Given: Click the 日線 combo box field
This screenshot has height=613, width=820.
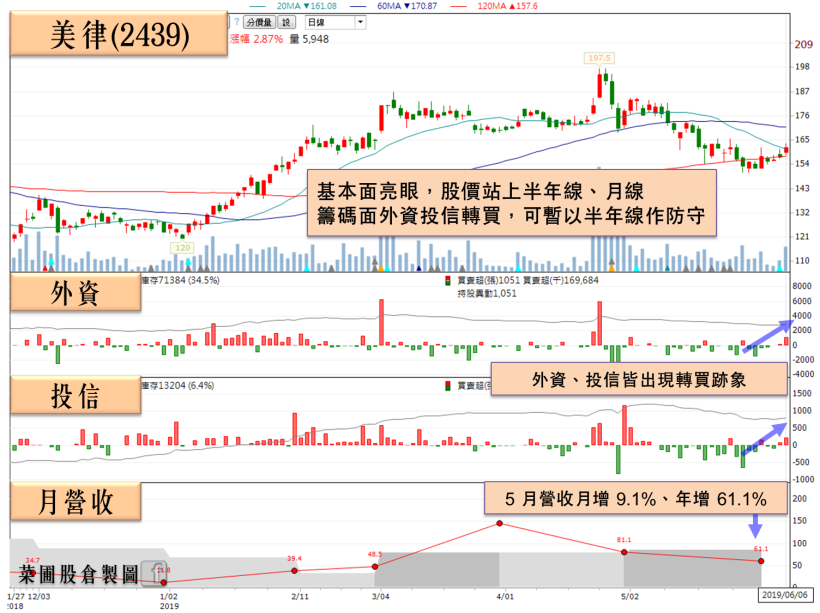Looking at the screenshot, I should tap(335, 22).
